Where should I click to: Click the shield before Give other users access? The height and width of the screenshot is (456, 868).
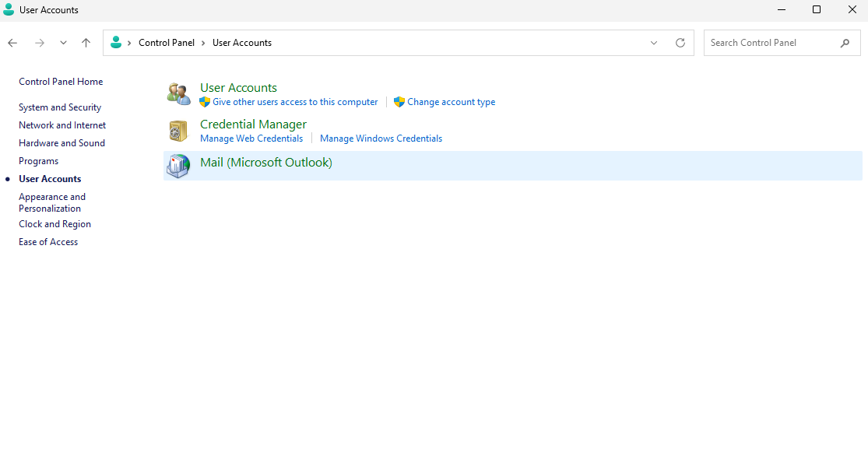pyautogui.click(x=206, y=102)
